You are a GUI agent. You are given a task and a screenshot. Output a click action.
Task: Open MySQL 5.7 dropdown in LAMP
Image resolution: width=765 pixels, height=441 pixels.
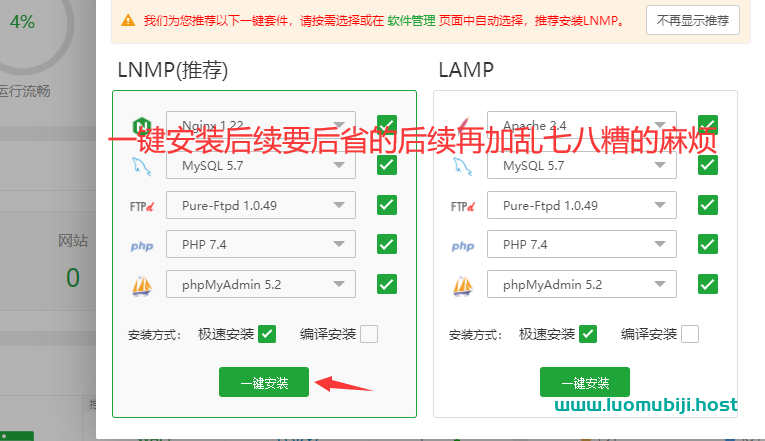pos(582,165)
